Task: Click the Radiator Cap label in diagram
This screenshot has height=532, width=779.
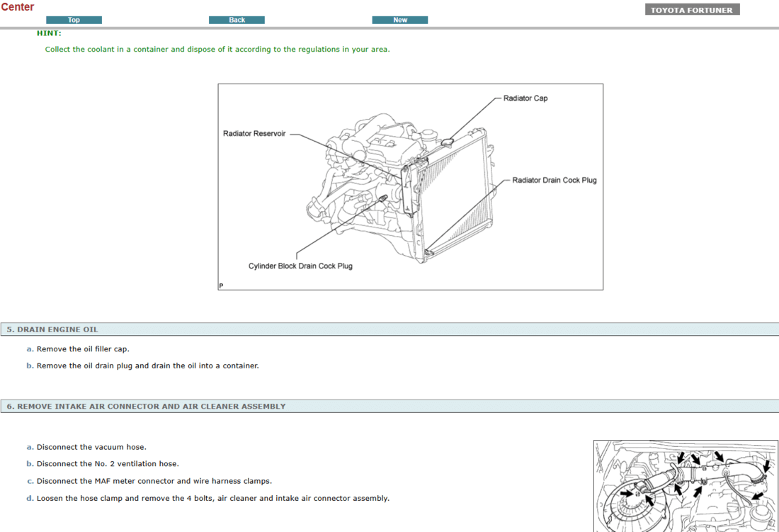Action: pyautogui.click(x=525, y=98)
